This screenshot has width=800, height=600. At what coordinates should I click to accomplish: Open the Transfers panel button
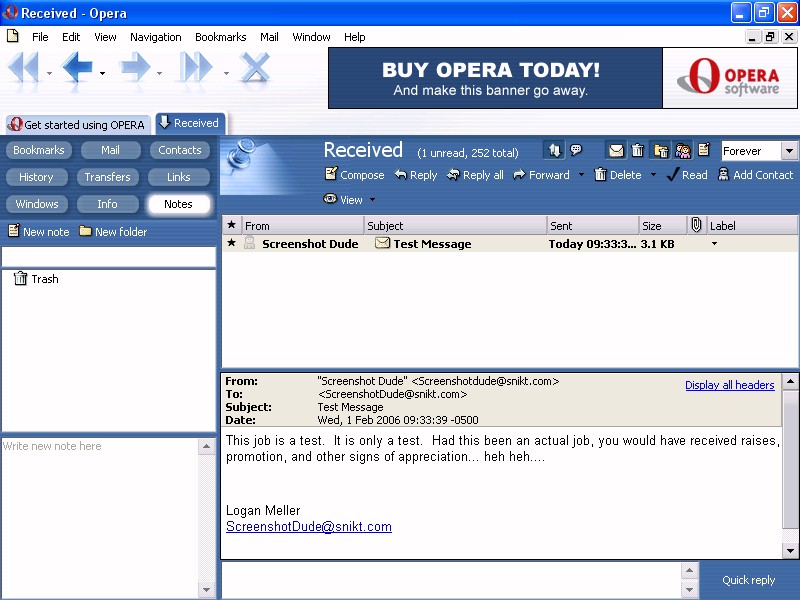[x=107, y=177]
